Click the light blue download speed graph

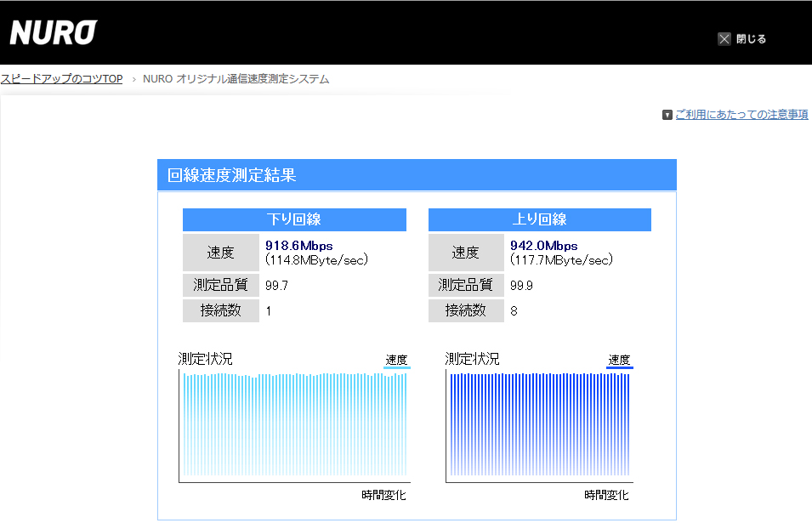295,424
